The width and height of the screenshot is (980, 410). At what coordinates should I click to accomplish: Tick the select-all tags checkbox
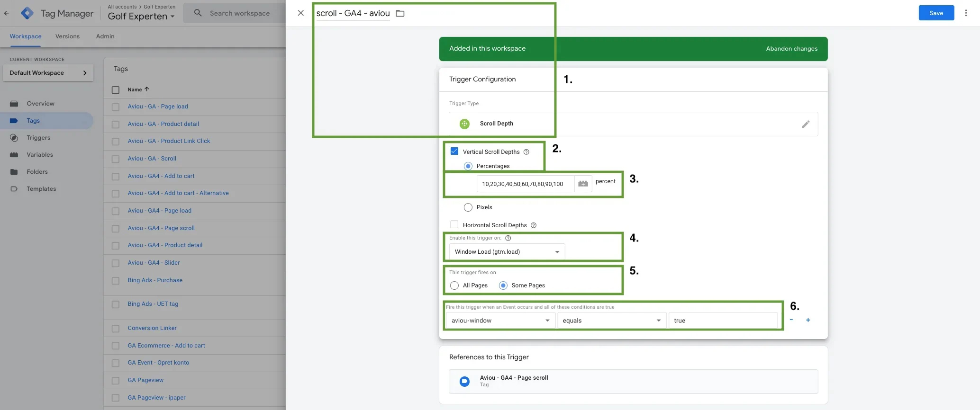116,90
